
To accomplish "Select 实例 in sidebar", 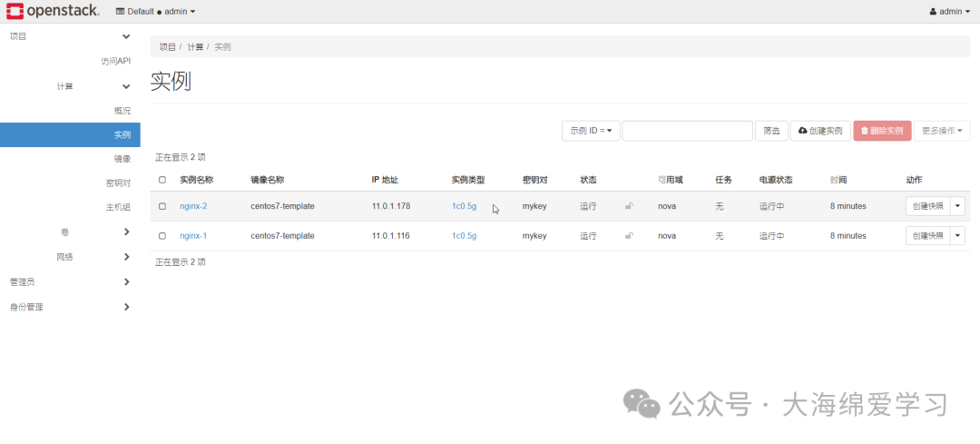I will click(70, 134).
